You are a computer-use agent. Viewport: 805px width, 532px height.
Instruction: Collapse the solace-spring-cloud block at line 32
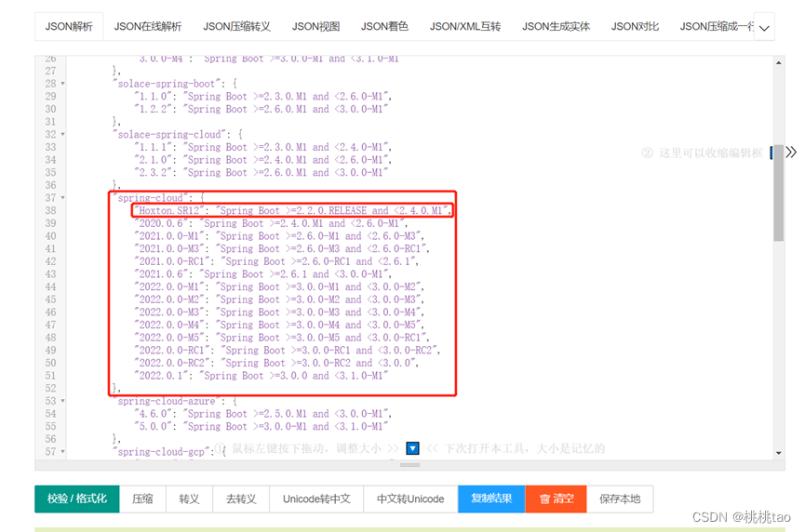[x=63, y=135]
